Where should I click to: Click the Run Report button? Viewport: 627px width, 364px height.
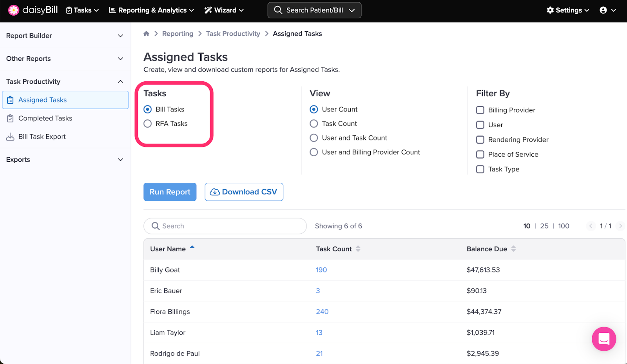tap(170, 192)
